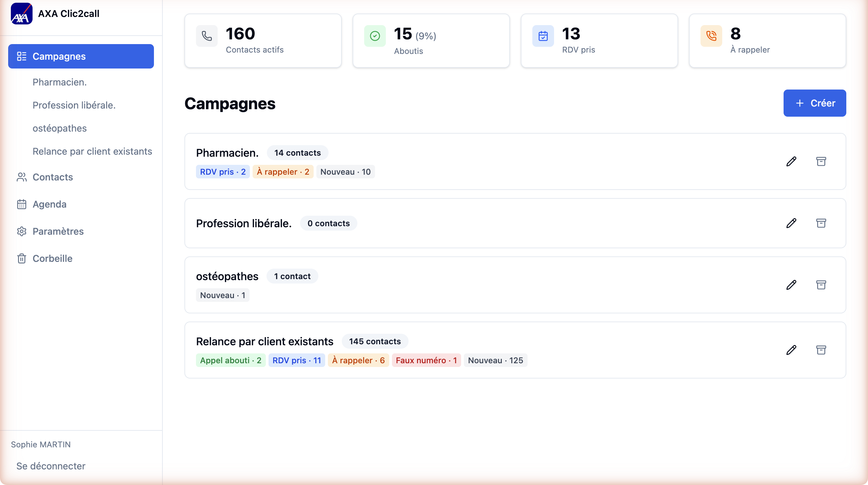Click Se déconnecter
Screen dimensions: 868x485
pyautogui.click(x=51, y=466)
